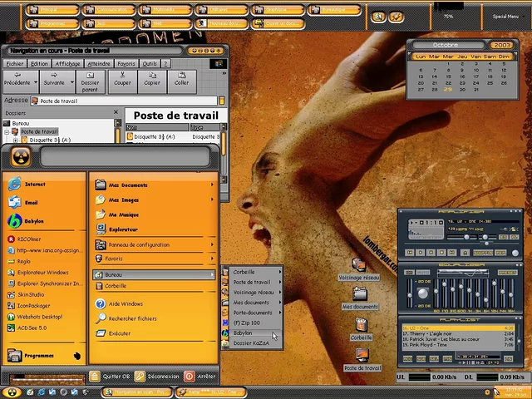Viewport: 532px width, 399px height.
Task: Select Dossier KaZaA in the Bureau submenu
Action: click(250, 342)
